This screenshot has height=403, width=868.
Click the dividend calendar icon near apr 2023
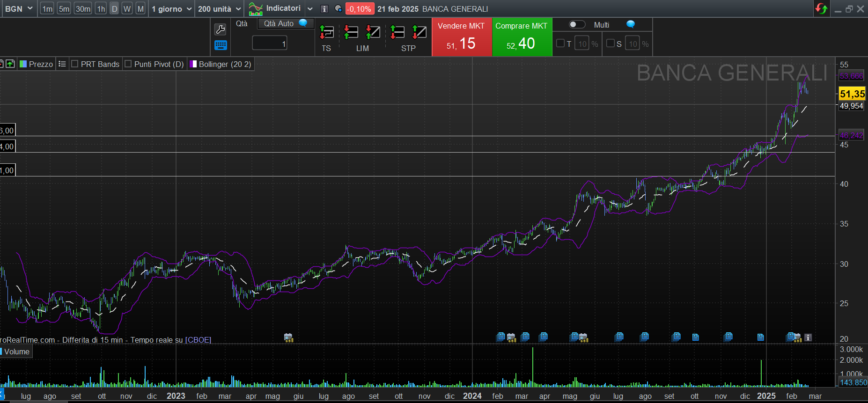point(289,337)
